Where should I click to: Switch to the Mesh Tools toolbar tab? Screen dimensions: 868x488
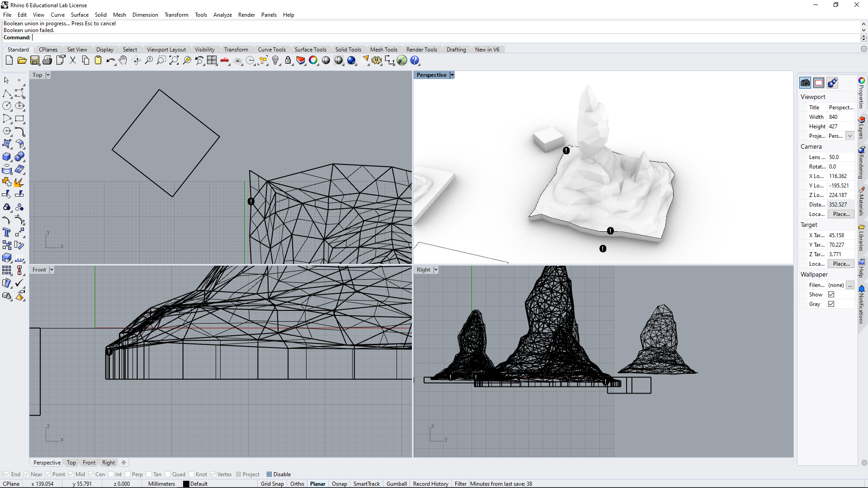[x=384, y=49]
